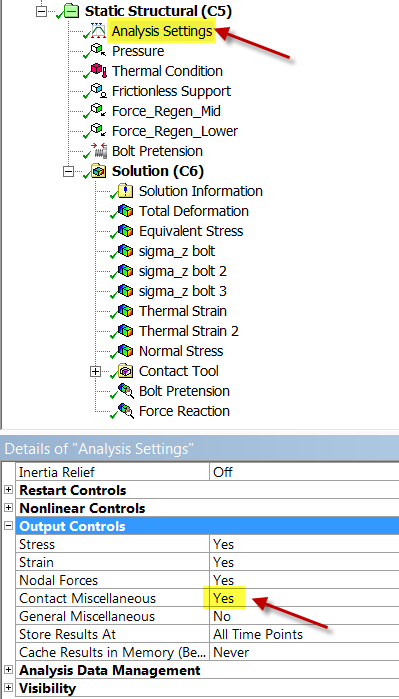
Task: Collapse the Static Structural (C5) branch
Action: (41, 12)
